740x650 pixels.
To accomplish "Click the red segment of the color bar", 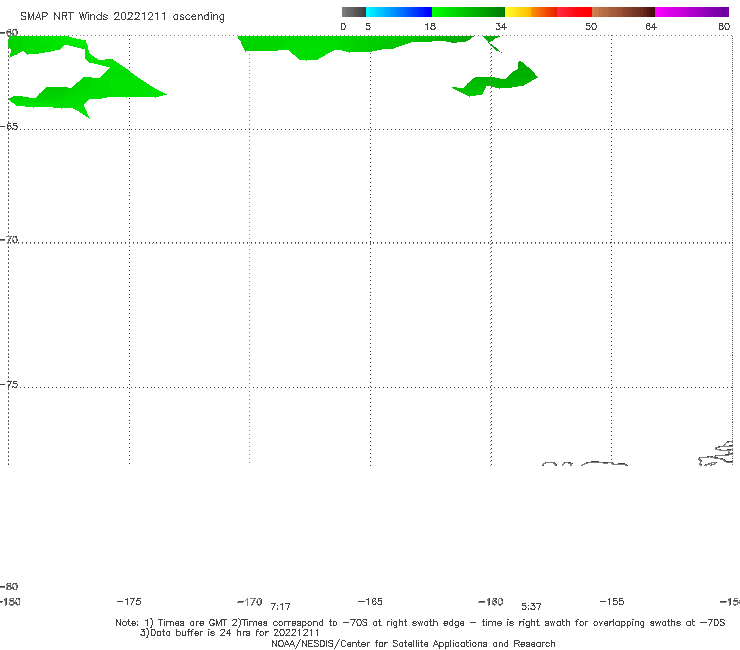I will coord(574,12).
